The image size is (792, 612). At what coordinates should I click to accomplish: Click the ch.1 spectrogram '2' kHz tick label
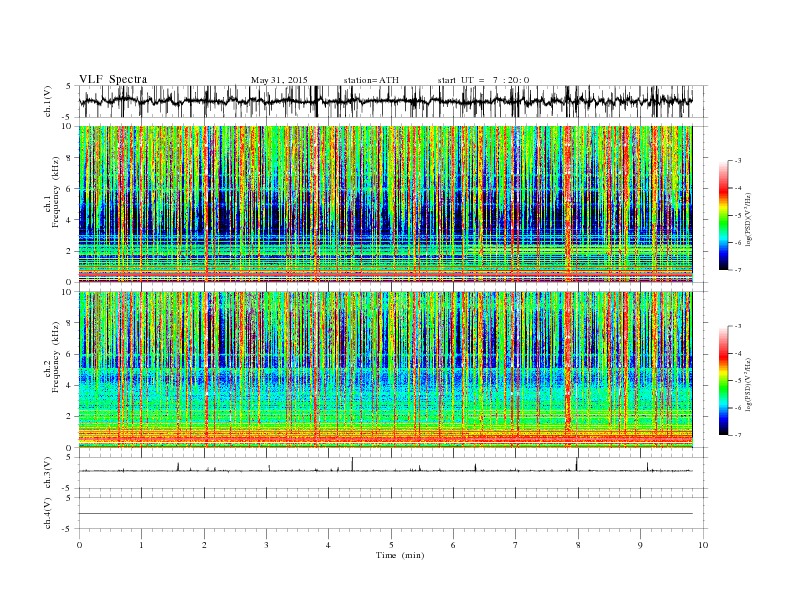(x=69, y=251)
